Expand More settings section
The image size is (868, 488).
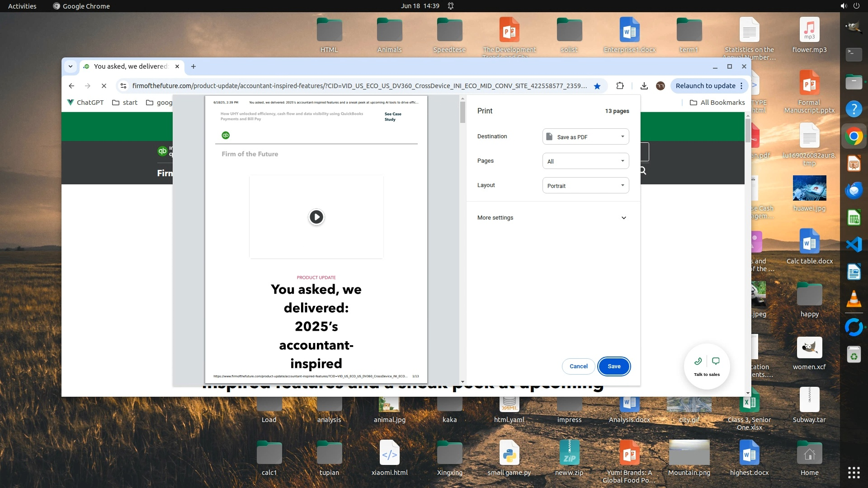(552, 218)
